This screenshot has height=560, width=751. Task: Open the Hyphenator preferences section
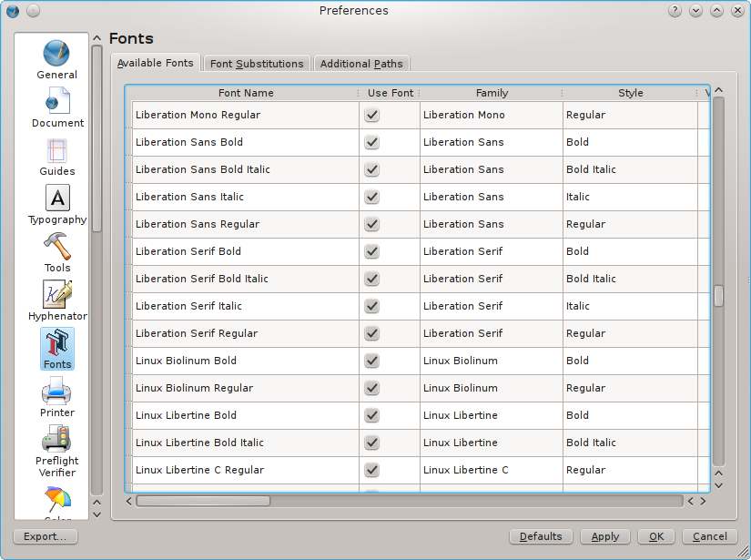tap(57, 300)
